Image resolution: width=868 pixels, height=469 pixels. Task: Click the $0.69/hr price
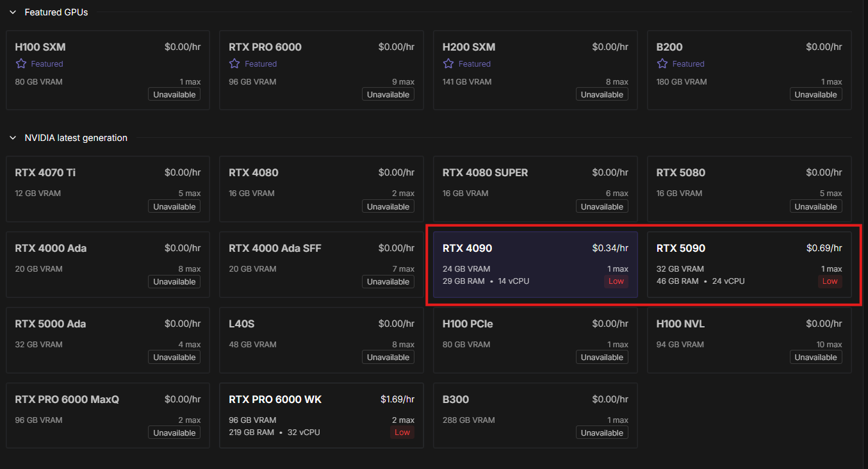[824, 248]
